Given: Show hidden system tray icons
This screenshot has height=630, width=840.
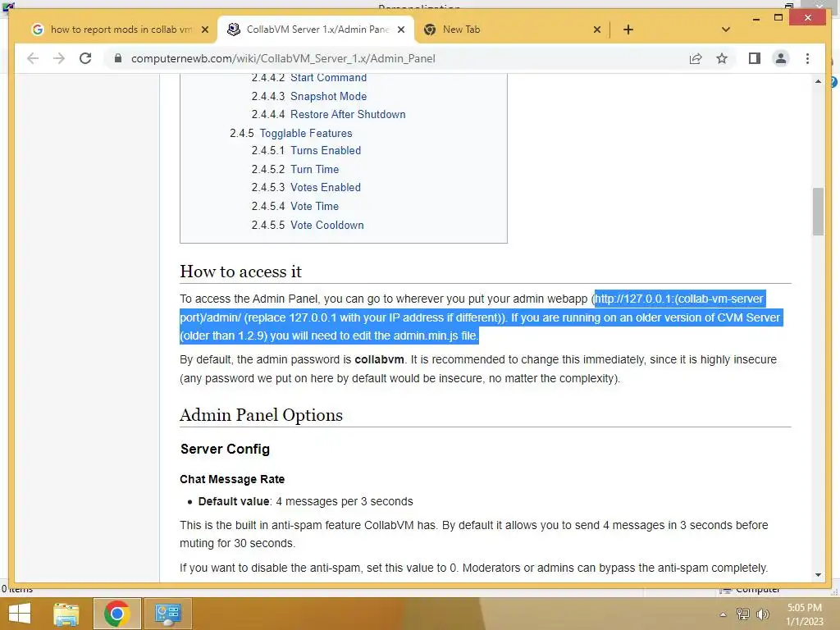Looking at the screenshot, I should click(724, 614).
